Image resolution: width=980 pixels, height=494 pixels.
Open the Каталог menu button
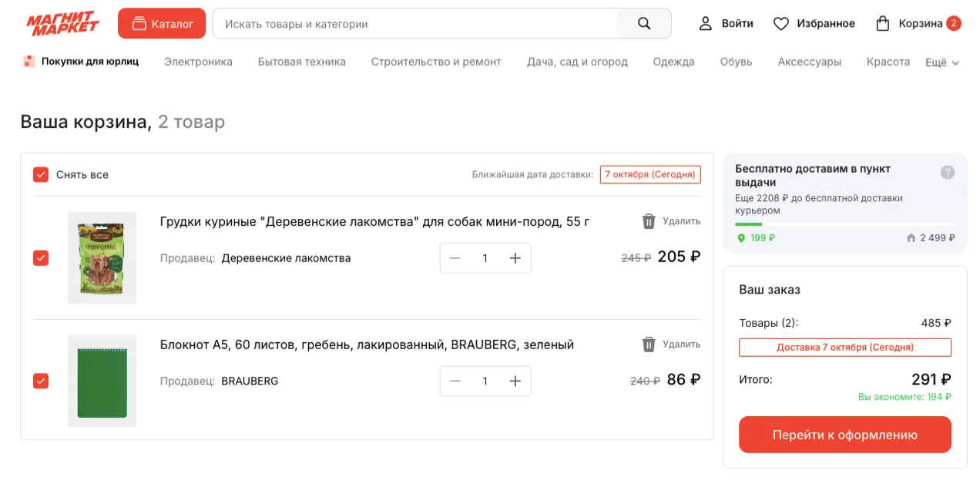tap(162, 24)
